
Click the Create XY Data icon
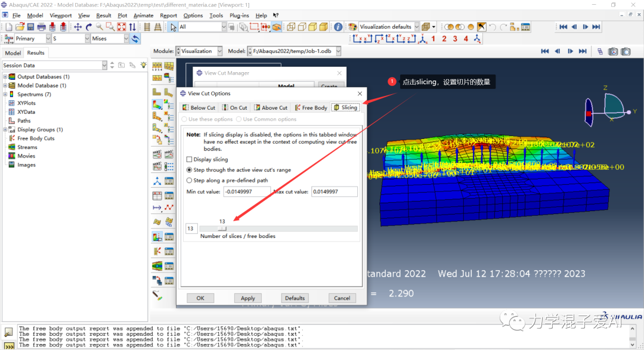pos(157,196)
